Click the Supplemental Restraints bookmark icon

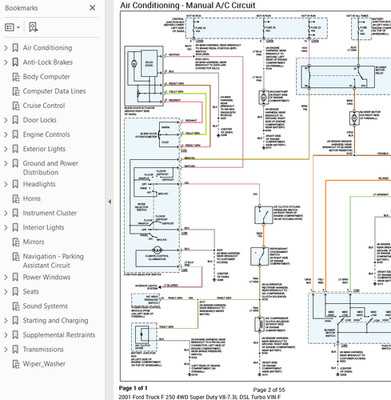(15, 335)
